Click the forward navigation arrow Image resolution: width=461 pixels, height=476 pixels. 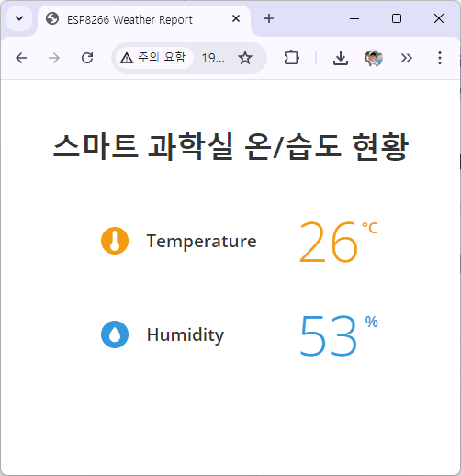[x=54, y=58]
